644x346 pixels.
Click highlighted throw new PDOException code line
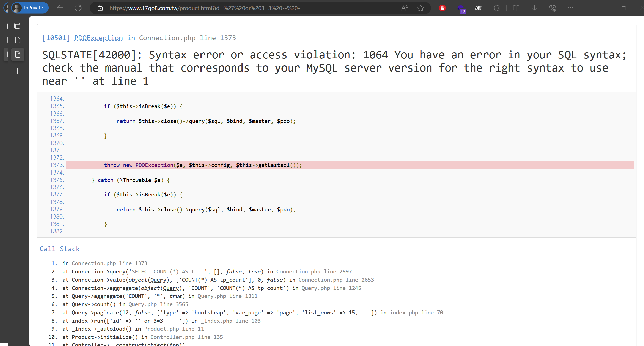350,165
